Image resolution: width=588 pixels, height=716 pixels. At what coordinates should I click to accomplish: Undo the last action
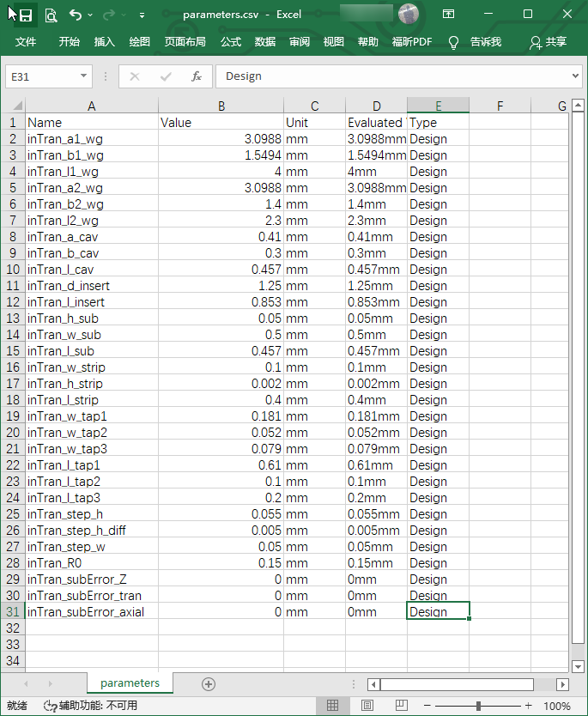76,15
